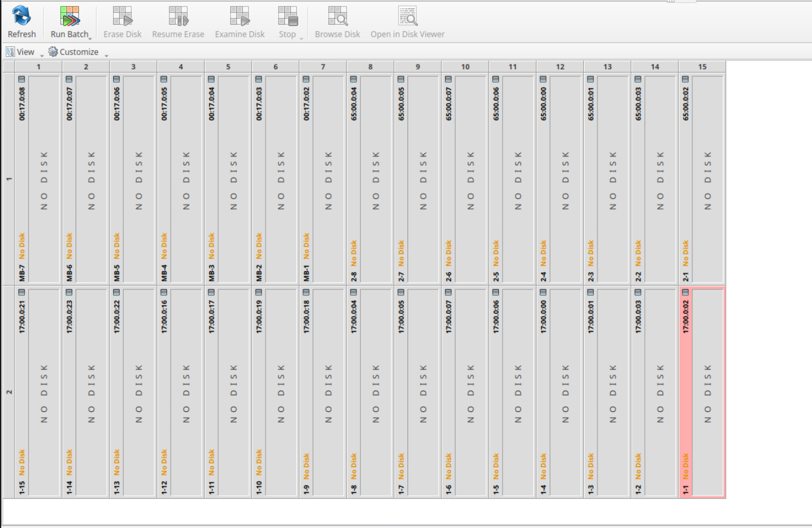The width and height of the screenshot is (812, 528).
Task: Click the View menu icon
Action: click(x=10, y=52)
